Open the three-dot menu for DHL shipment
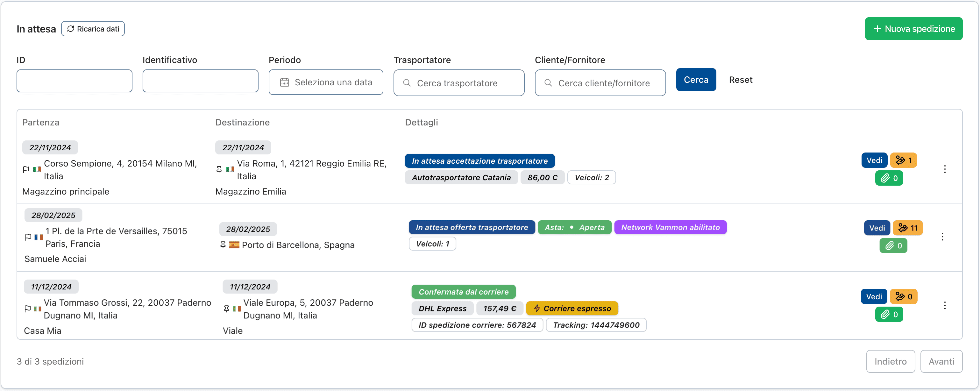 click(945, 305)
